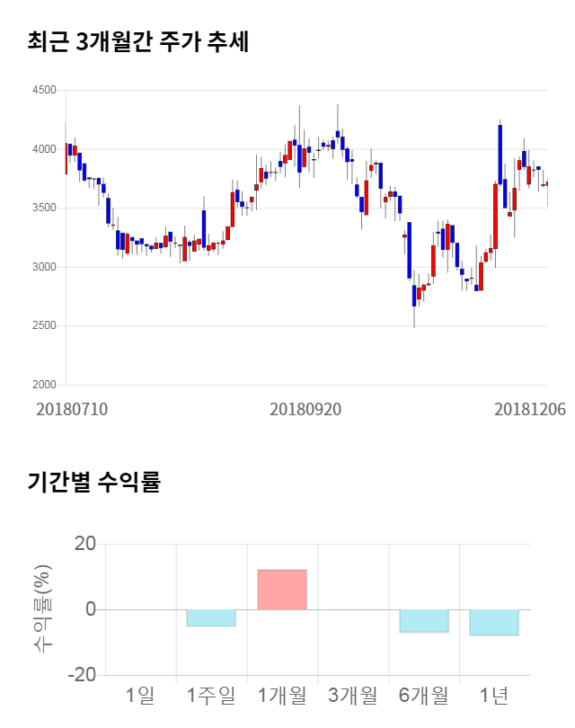
Task: Click the 4500 price axis label
Action: tap(43, 90)
